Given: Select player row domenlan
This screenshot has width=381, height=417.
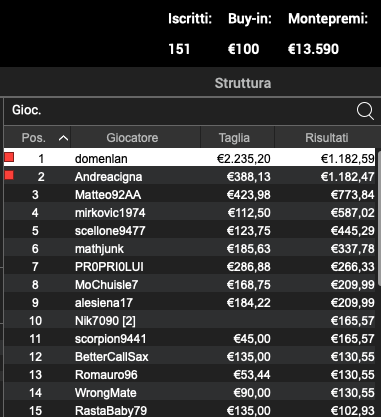Looking at the screenshot, I should [189, 157].
